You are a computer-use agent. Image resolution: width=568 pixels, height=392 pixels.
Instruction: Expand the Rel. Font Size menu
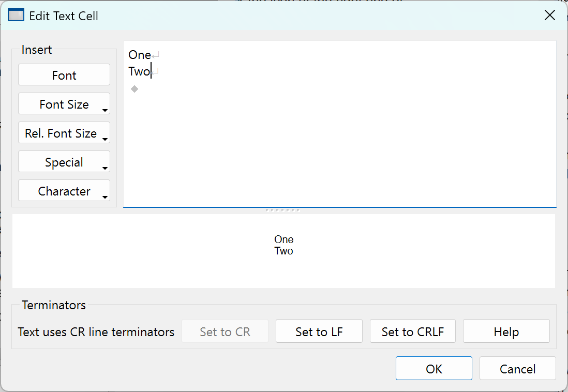pyautogui.click(x=64, y=133)
